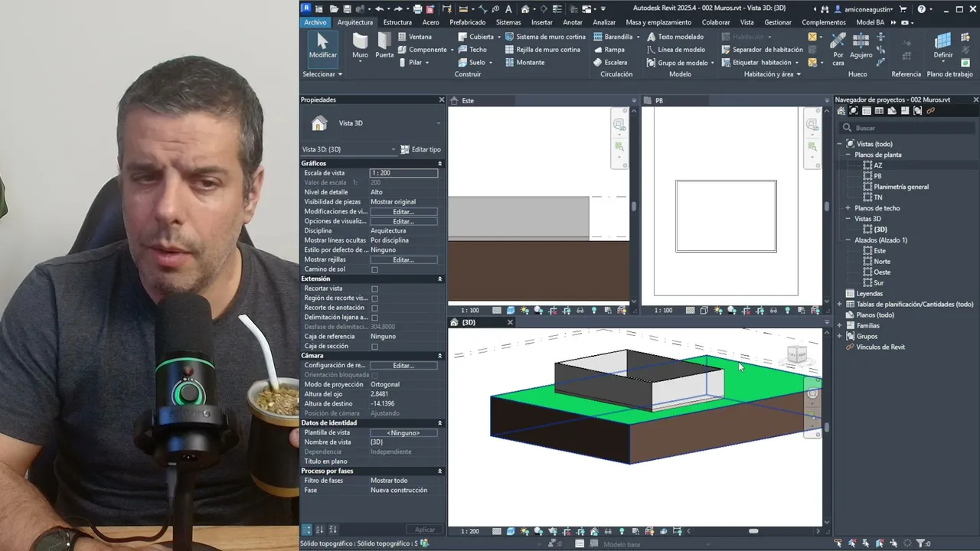980x551 pixels.
Task: Open the Seleccionar panel dropdown
Action: pos(322,74)
